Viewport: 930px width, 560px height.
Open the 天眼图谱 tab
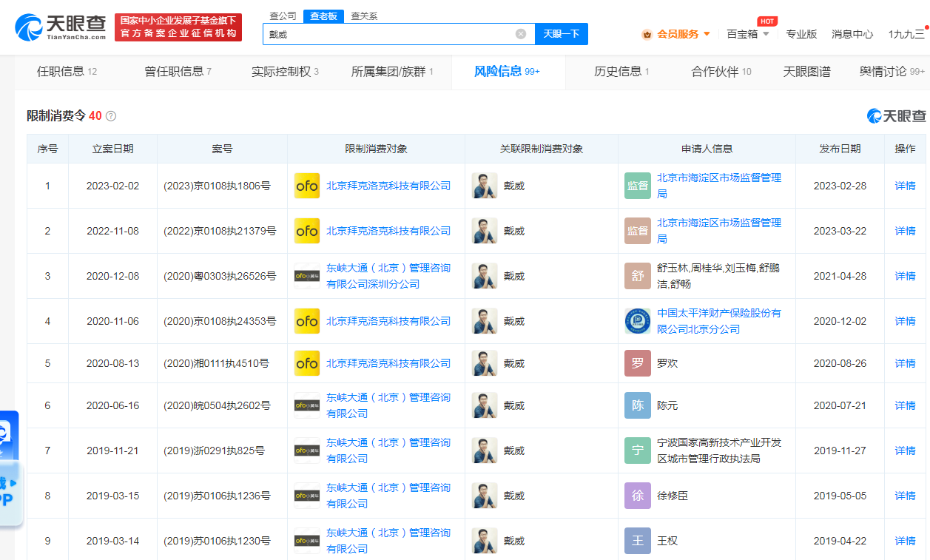pyautogui.click(x=807, y=72)
